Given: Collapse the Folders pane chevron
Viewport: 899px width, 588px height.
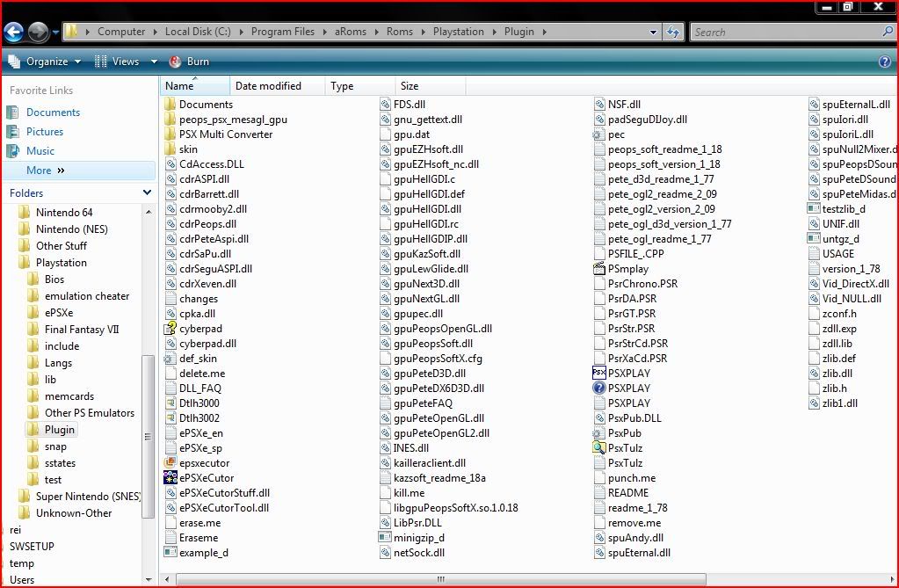Looking at the screenshot, I should pos(147,192).
